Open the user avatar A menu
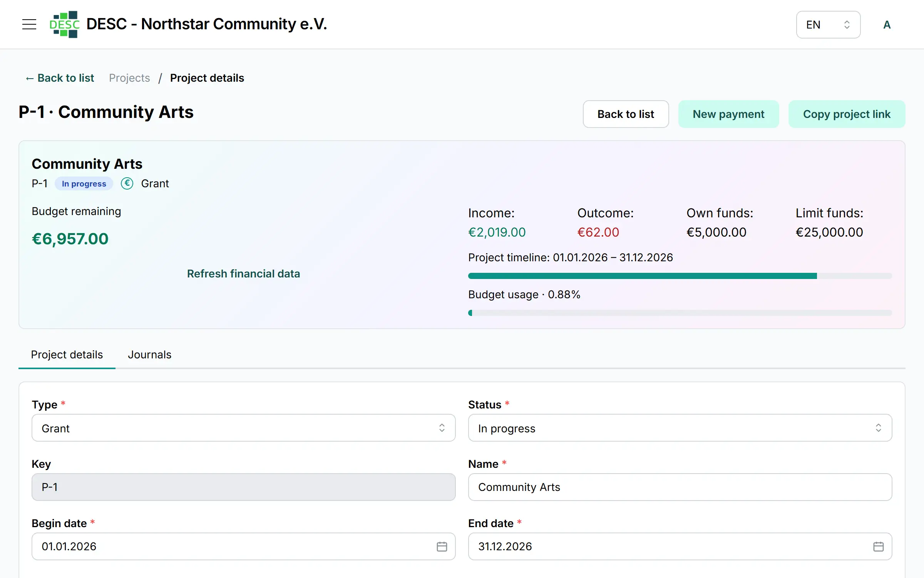 pos(887,25)
